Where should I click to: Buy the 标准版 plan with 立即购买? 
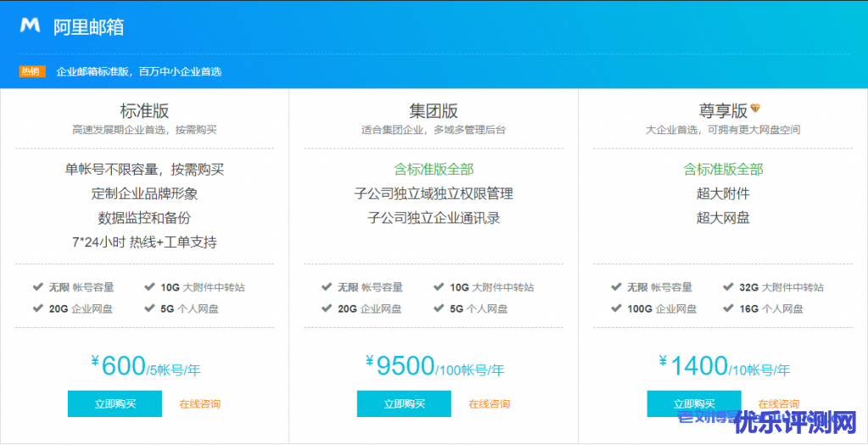[x=114, y=403]
